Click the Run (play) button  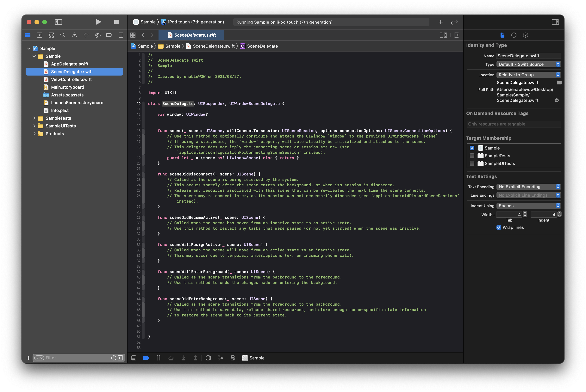coord(98,22)
